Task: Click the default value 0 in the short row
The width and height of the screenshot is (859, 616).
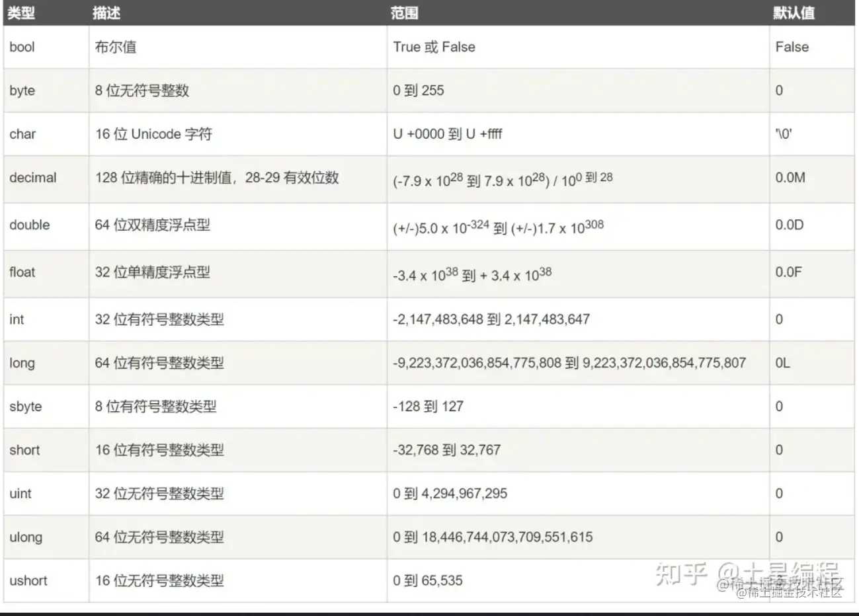Action: point(780,450)
